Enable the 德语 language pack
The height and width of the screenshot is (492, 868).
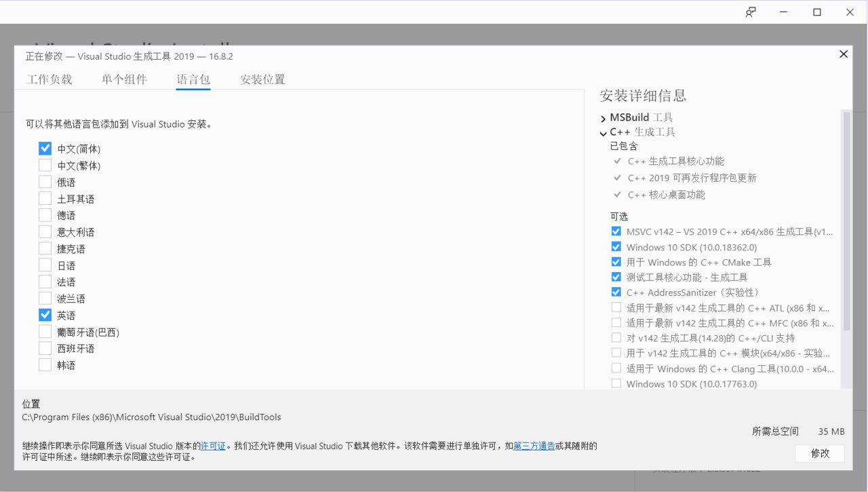point(44,214)
